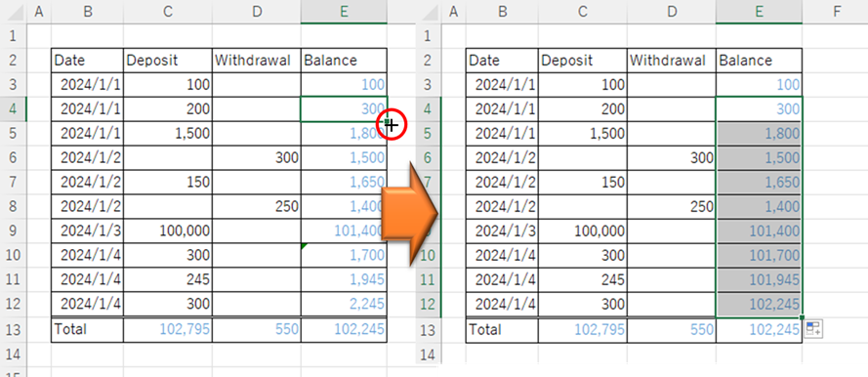The height and width of the screenshot is (377, 868).
Task: Click the 200 deposit in the left sheet
Action: 168,109
